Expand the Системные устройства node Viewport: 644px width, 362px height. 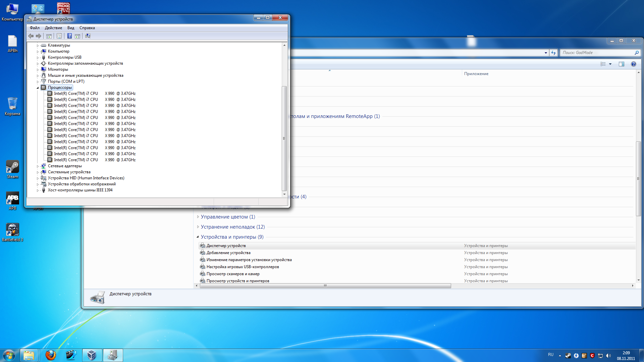point(38,172)
